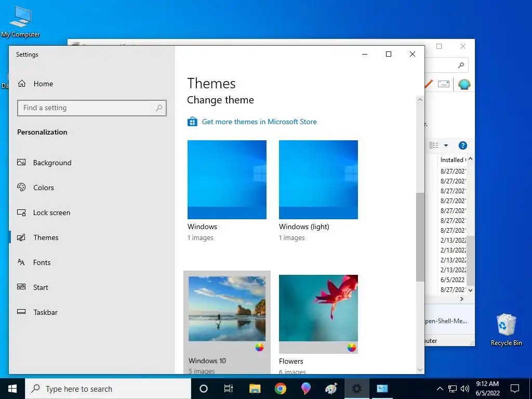The image size is (532, 399).
Task: Close the background window
Action: tap(463, 46)
